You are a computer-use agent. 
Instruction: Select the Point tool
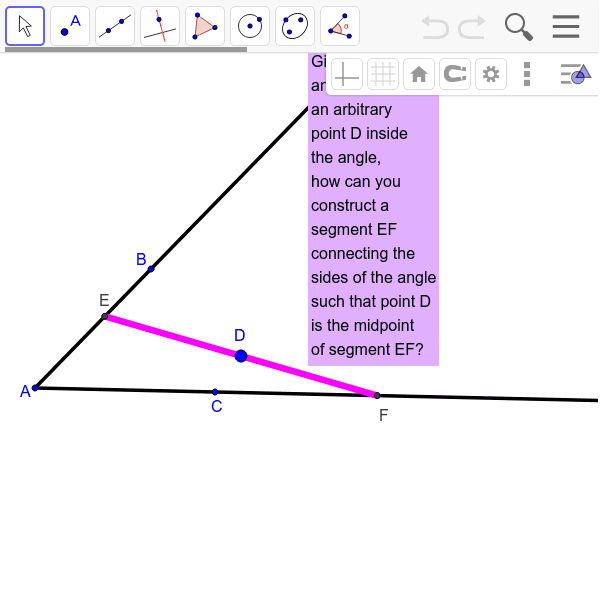point(70,26)
